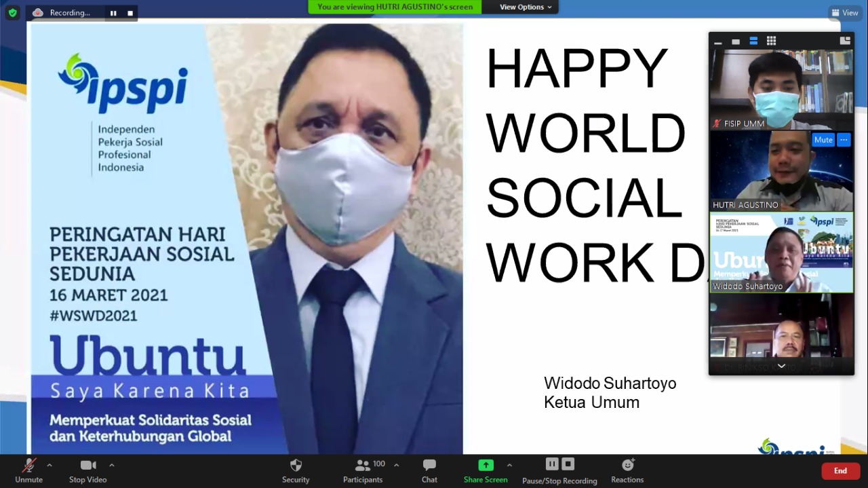Screen dimensions: 868x488
Task: Stop recording from the top-left indicator
Action: 130,13
